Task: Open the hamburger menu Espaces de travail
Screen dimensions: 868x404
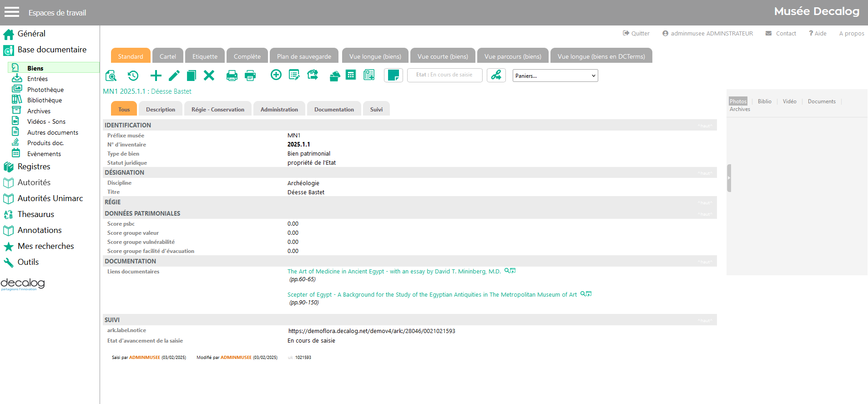Action: pyautogui.click(x=12, y=12)
